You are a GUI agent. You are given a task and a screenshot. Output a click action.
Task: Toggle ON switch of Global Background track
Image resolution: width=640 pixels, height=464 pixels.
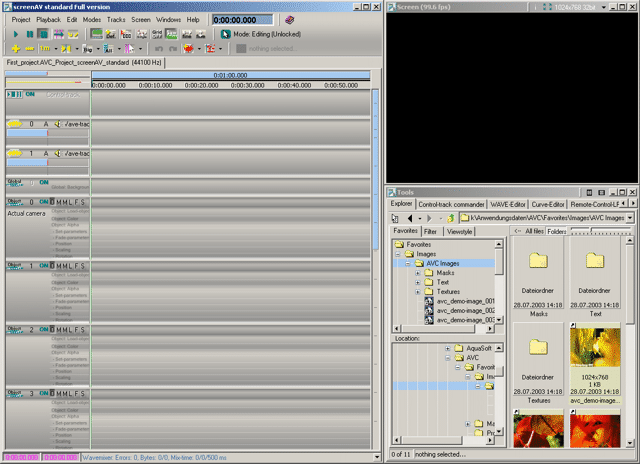tap(44, 182)
